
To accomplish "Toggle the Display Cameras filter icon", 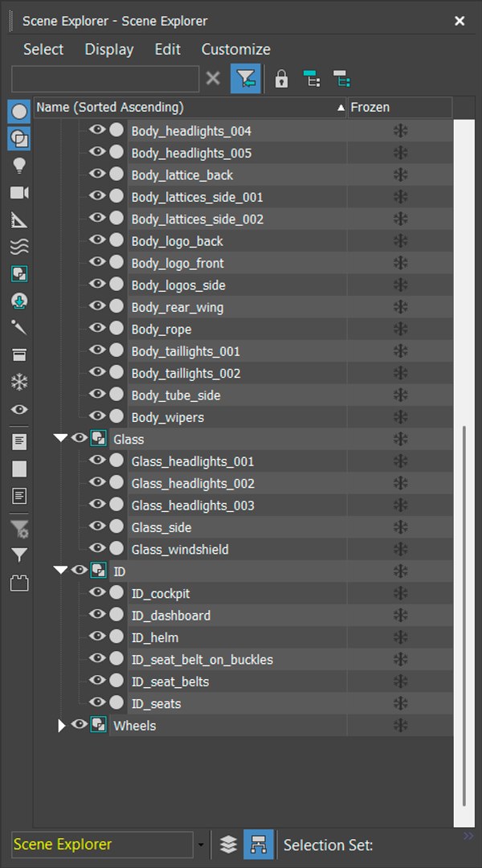I will [x=19, y=193].
